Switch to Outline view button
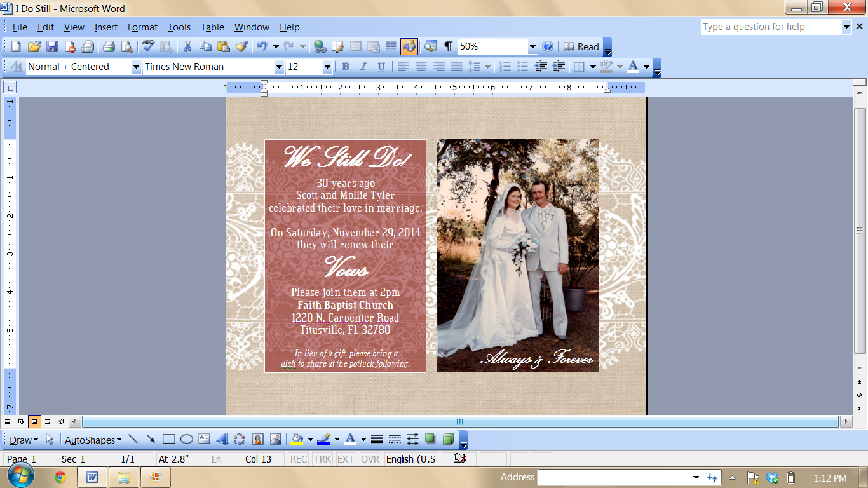Image resolution: width=868 pixels, height=488 pixels. click(x=48, y=421)
